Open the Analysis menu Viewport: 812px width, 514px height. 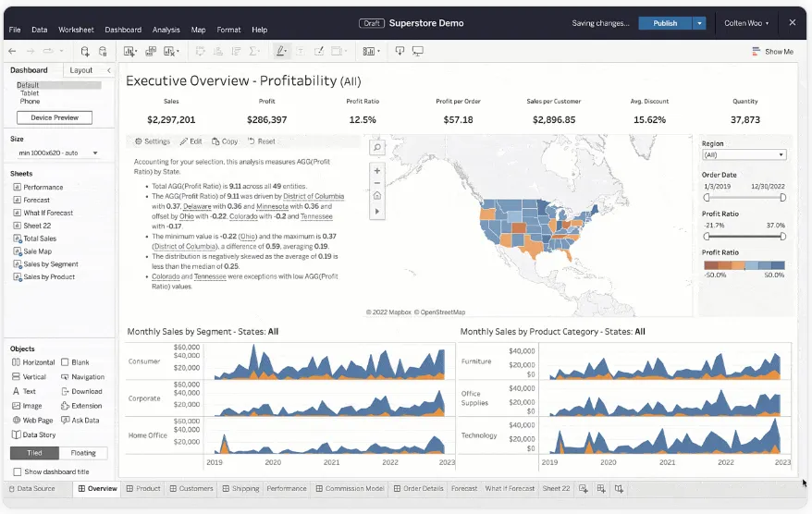[x=166, y=30]
